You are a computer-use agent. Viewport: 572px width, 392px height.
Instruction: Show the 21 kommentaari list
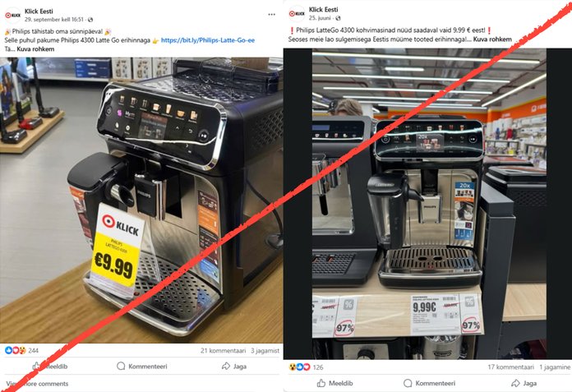(223, 351)
